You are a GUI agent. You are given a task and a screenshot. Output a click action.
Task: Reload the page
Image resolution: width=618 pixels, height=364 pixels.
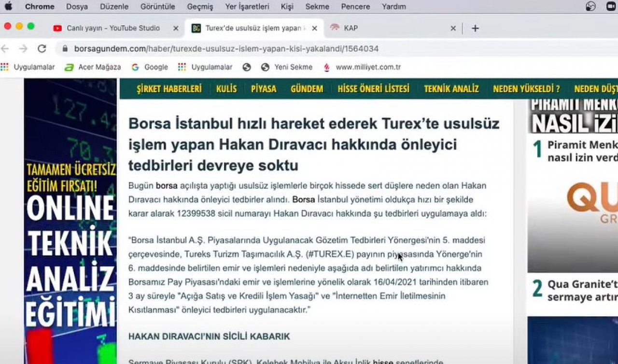42,49
